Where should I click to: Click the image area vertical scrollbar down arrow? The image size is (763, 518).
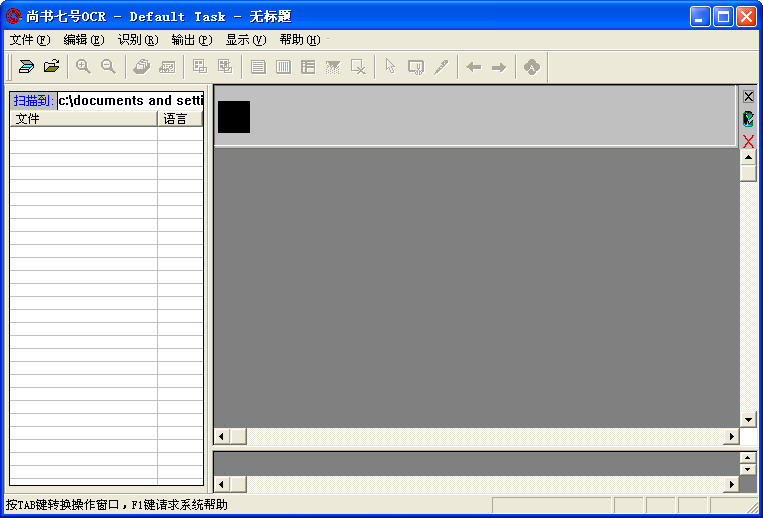[748, 419]
